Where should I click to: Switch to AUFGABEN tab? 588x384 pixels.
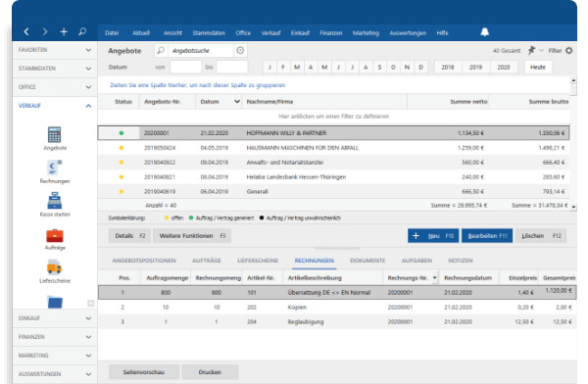click(x=416, y=261)
